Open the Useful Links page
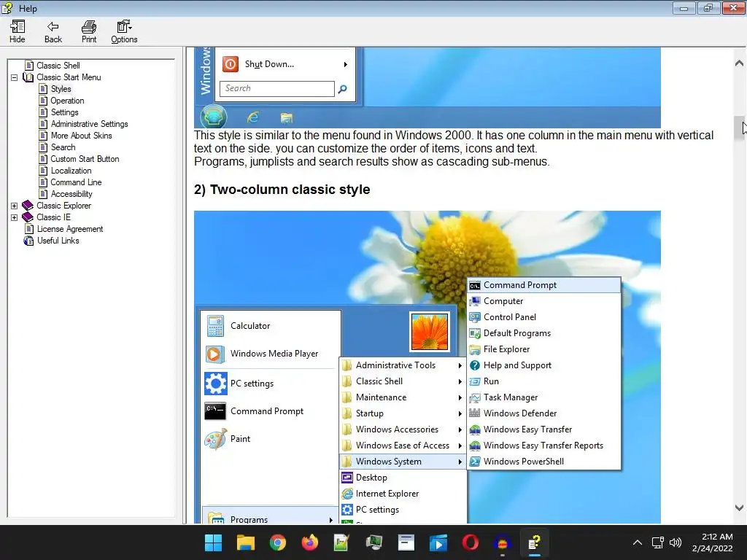The height and width of the screenshot is (560, 747). tap(58, 241)
